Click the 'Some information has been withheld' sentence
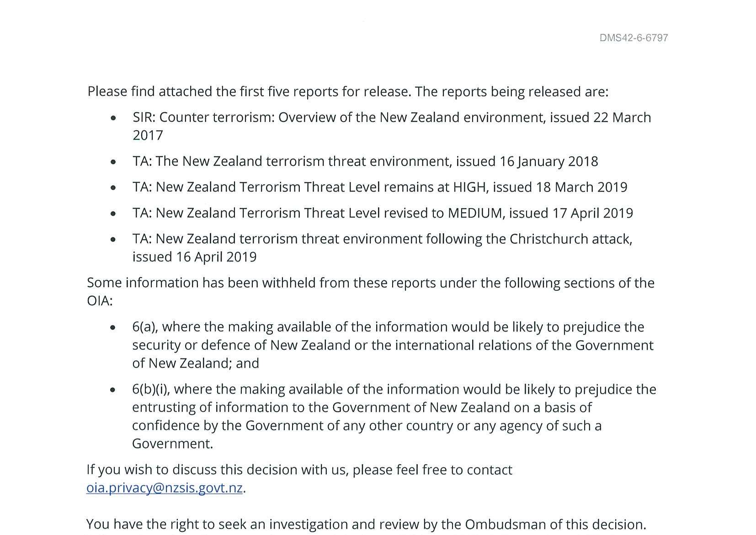 coord(370,283)
